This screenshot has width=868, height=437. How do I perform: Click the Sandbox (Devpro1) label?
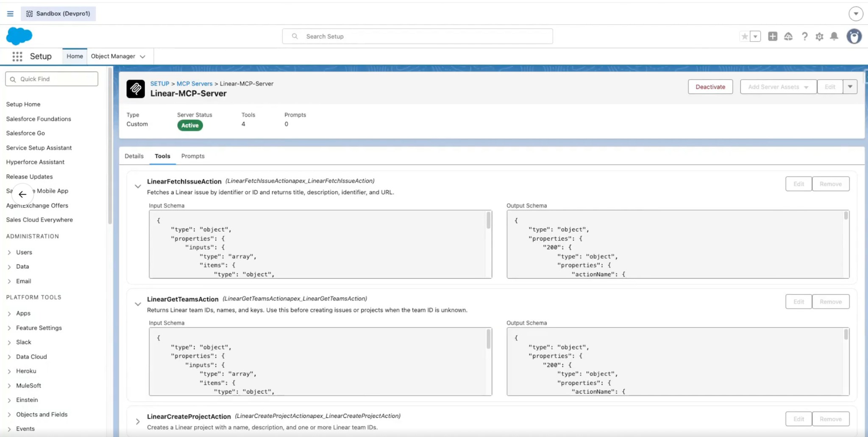click(x=58, y=14)
